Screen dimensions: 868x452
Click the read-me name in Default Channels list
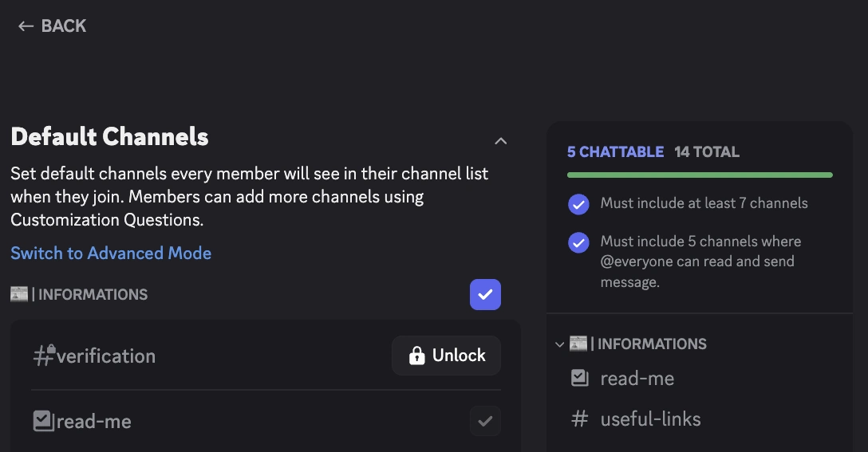(94, 421)
